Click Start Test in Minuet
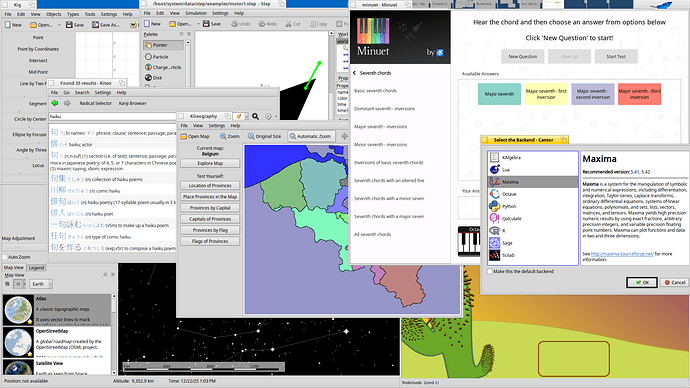This screenshot has width=690, height=388. pyautogui.click(x=616, y=57)
